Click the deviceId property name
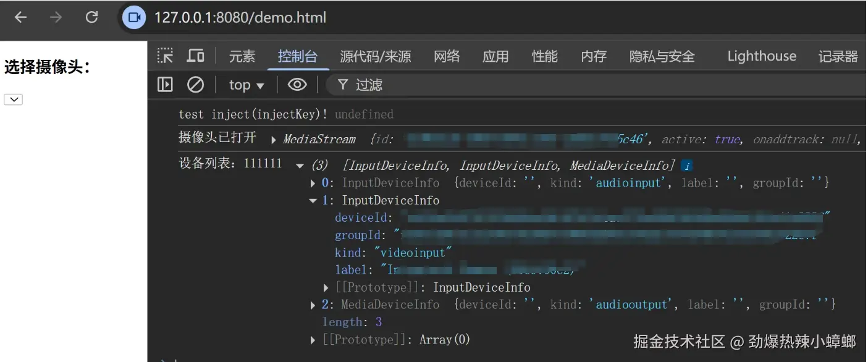Screen dimensions: 868x362 point(361,218)
